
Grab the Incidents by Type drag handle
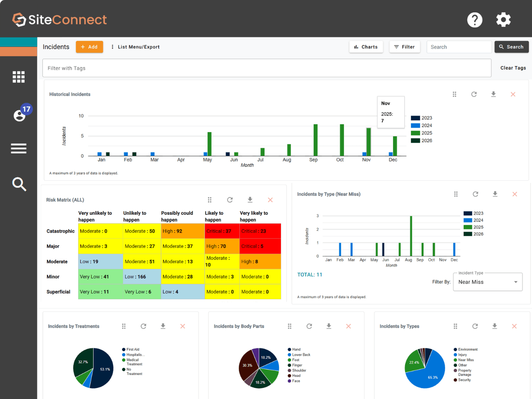(456, 194)
